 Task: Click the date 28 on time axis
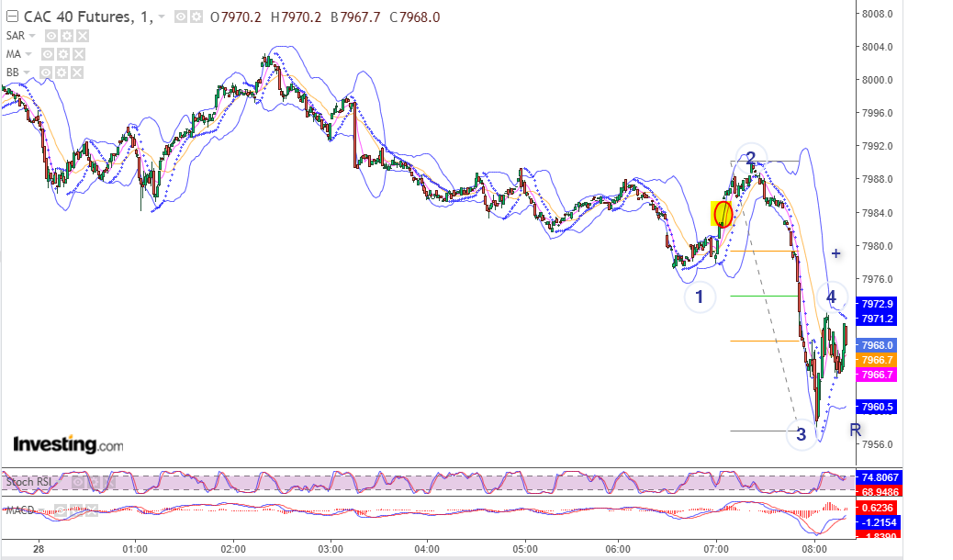pyautogui.click(x=39, y=549)
